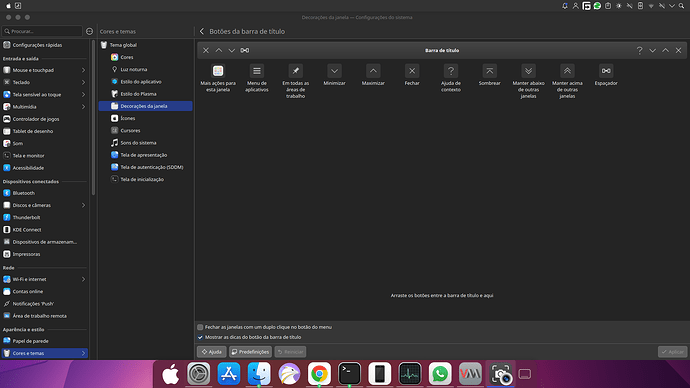Open WhatsApp from the dock
Screen dimensions: 690x388
[x=440, y=373]
